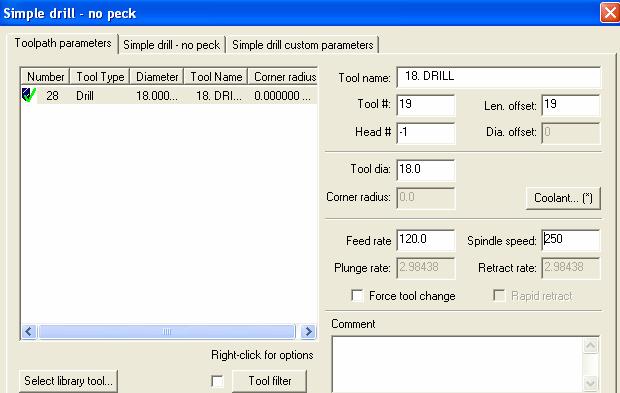
Task: Click the 18. DRI... tool name cell
Action: pos(219,96)
